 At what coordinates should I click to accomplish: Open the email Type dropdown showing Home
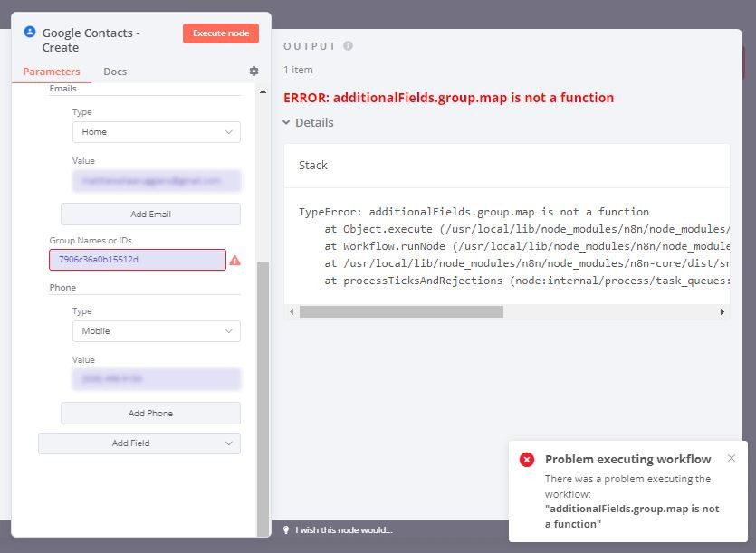[156, 132]
